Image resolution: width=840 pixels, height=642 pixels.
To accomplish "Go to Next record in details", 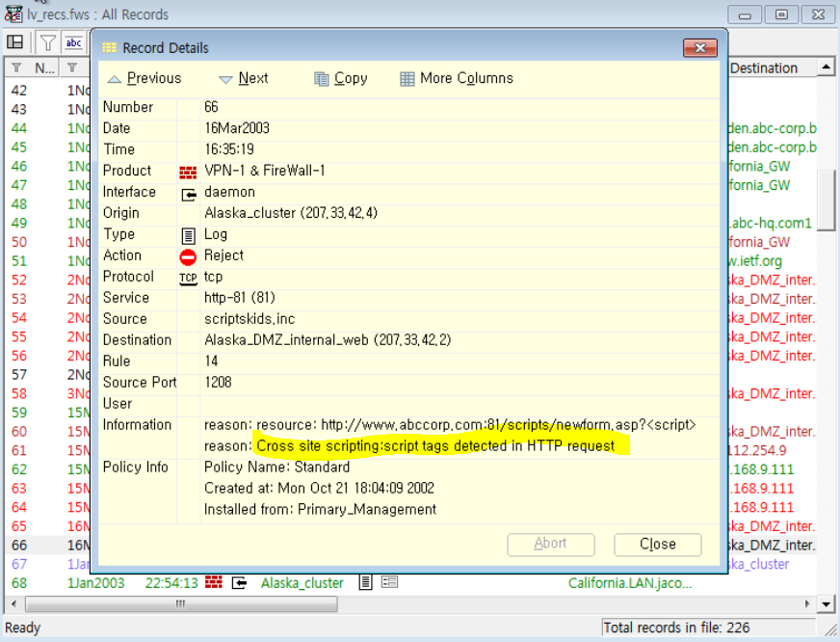I will click(x=244, y=78).
